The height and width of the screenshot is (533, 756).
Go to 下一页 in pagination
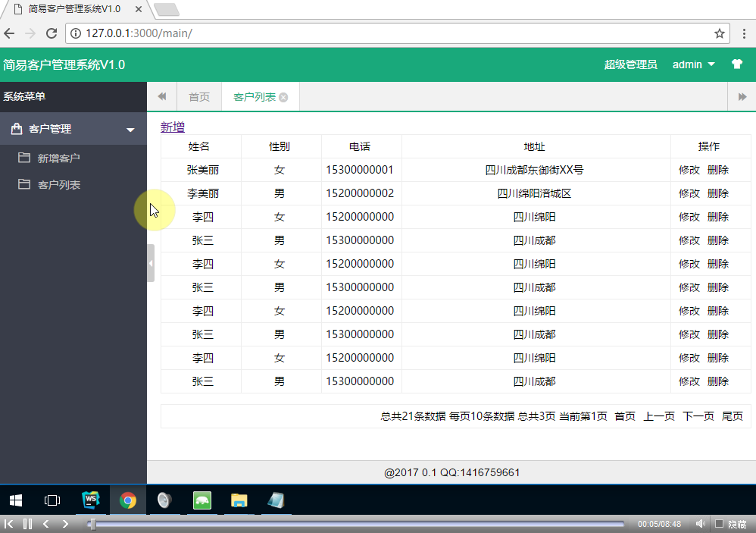[696, 416]
